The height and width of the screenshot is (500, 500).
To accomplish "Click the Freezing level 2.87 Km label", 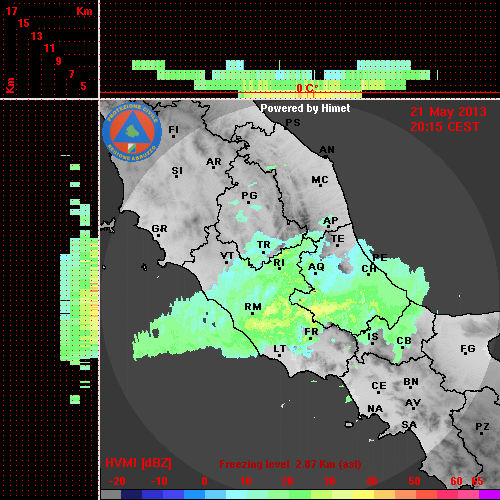I will click(290, 464).
